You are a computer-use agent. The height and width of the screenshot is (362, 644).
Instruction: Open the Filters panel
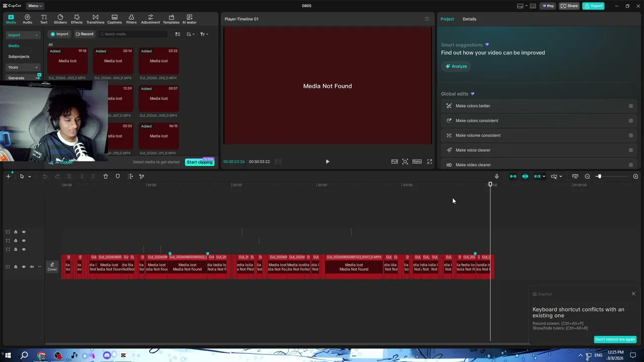coord(131,19)
